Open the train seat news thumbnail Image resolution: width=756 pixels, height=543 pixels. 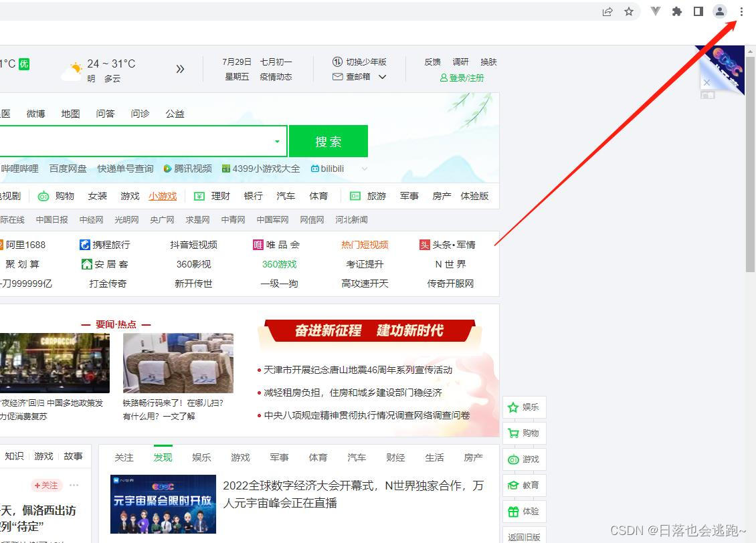(x=178, y=363)
